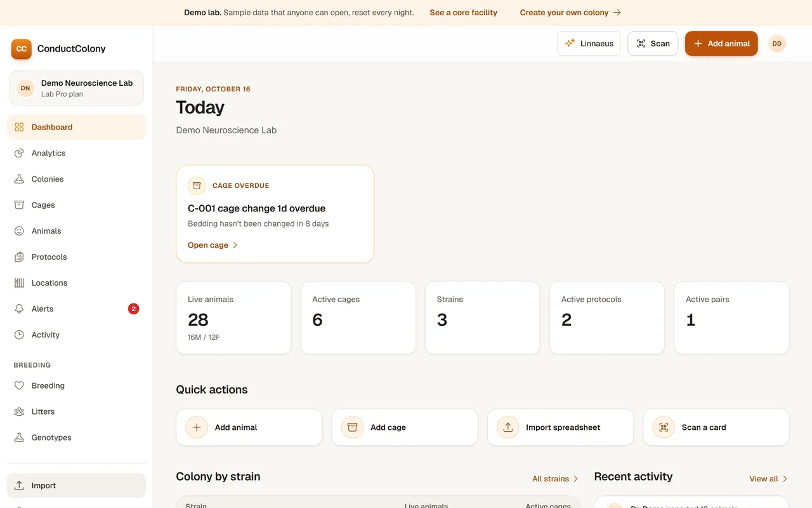Click Import spreadsheet quick action
This screenshot has width=812, height=508.
560,427
